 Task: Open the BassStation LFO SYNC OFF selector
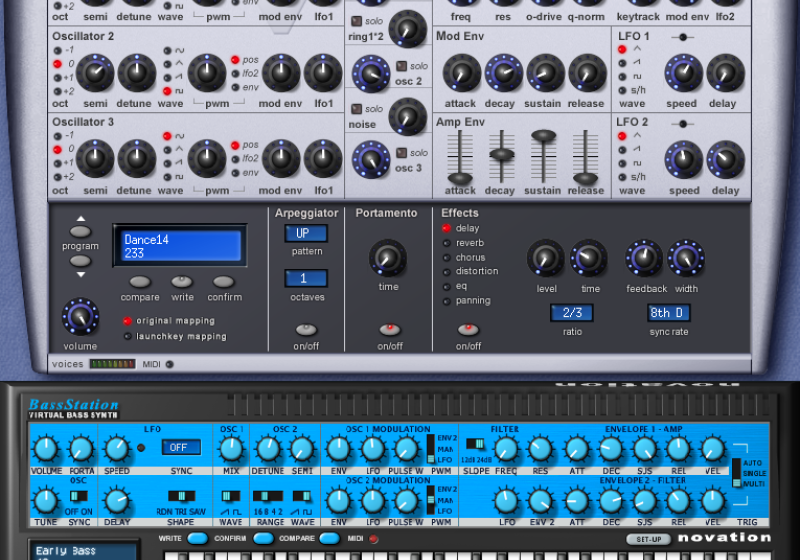[x=181, y=447]
